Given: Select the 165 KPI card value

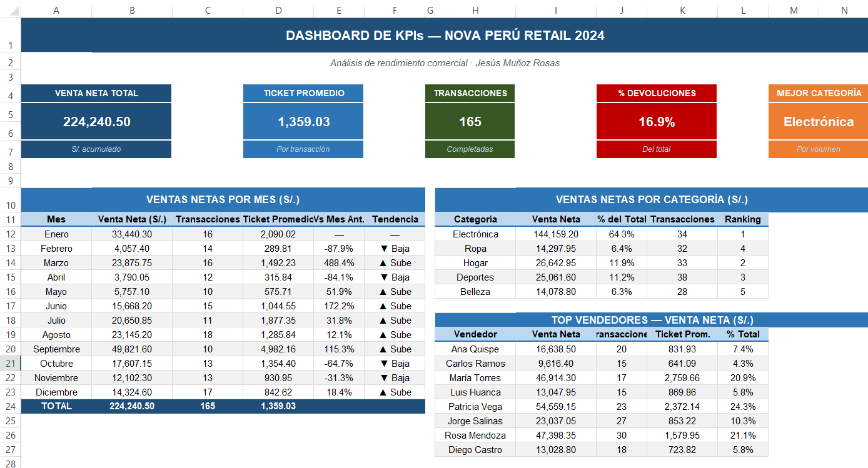Looking at the screenshot, I should [x=470, y=122].
